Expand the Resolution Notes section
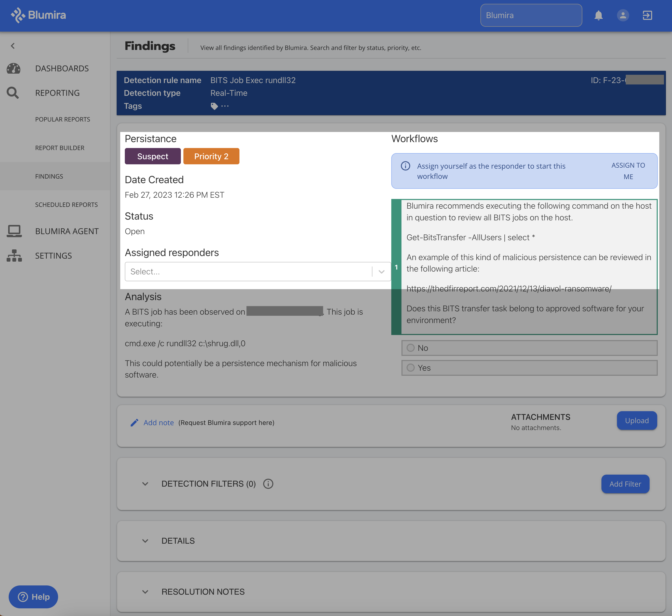Viewport: 672px width, 616px height. pos(145,592)
